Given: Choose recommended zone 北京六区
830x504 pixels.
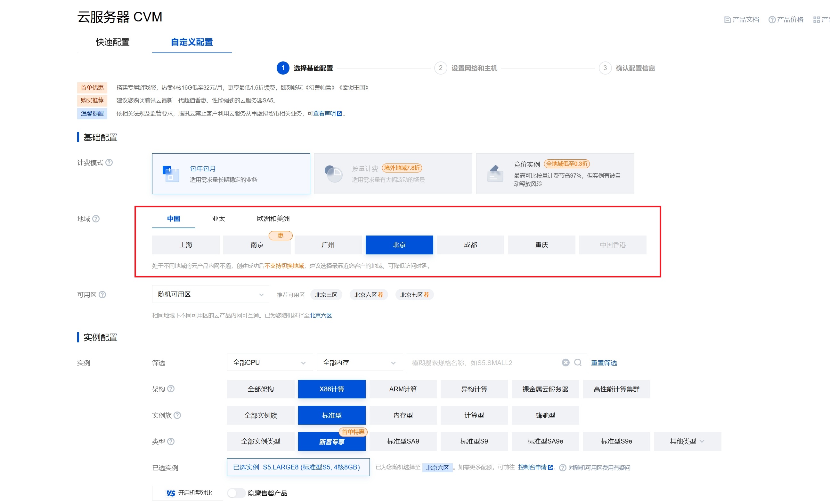Looking at the screenshot, I should tap(369, 295).
